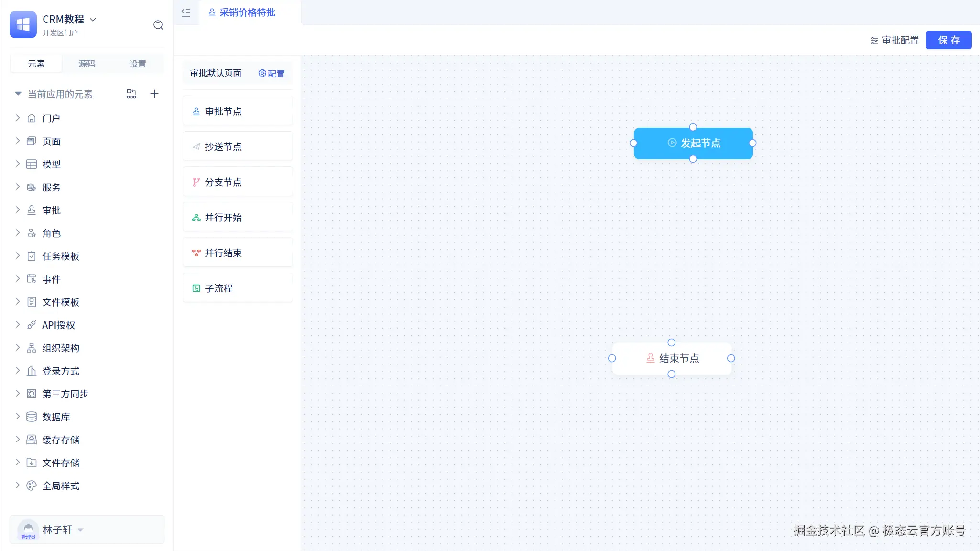The width and height of the screenshot is (980, 551).
Task: Click the search icon in the sidebar header
Action: point(158,25)
